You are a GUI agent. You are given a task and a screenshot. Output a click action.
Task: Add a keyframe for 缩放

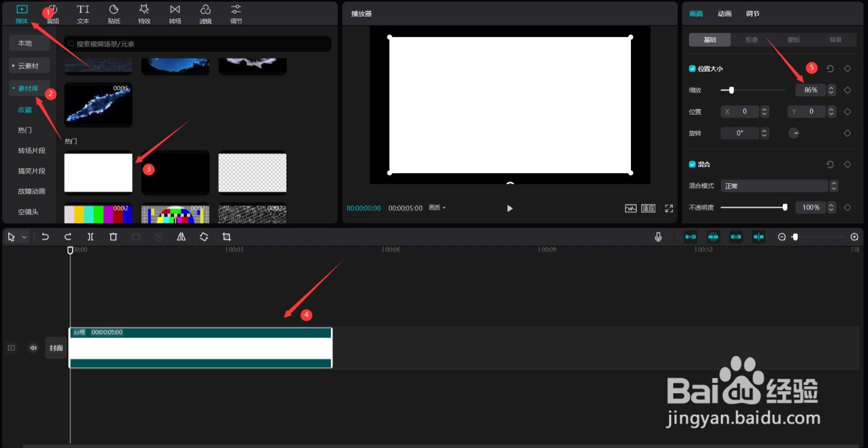pyautogui.click(x=847, y=90)
